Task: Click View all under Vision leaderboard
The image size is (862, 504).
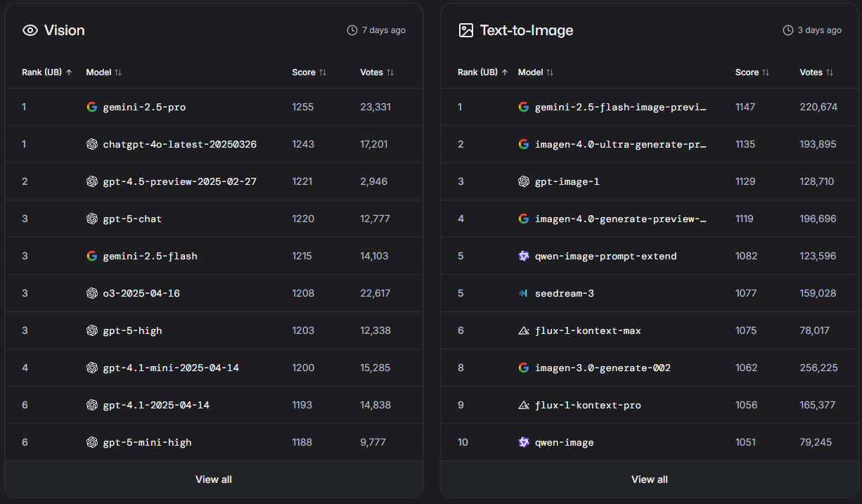Action: (214, 479)
